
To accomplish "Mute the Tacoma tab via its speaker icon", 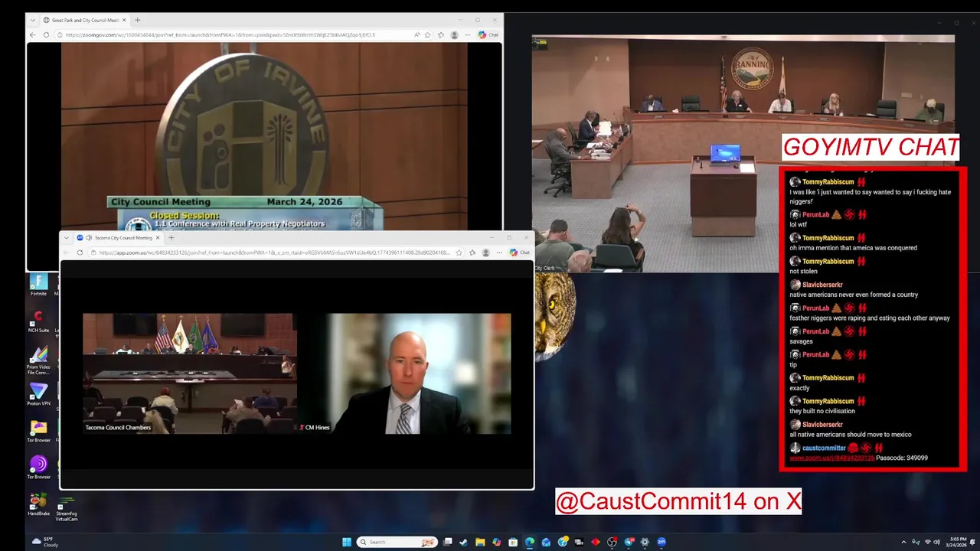I will 89,238.
